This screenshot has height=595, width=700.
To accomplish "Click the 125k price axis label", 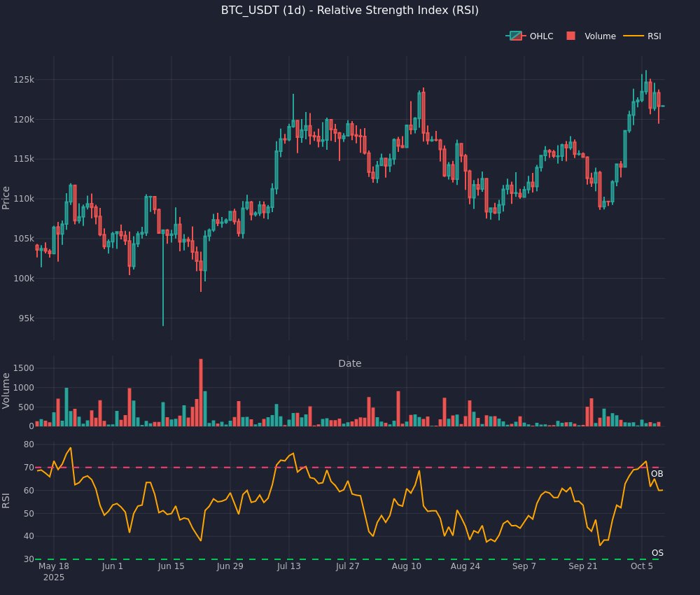I will point(24,80).
